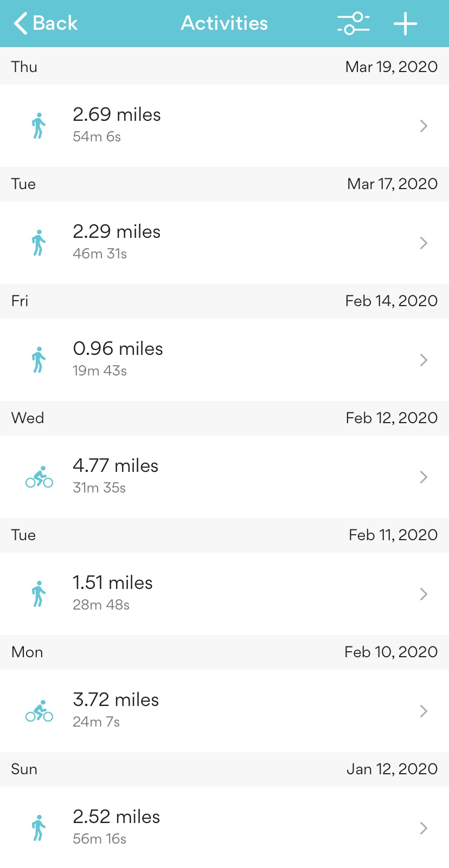Click the walking icon for Mar 19 activity

pyautogui.click(x=39, y=126)
